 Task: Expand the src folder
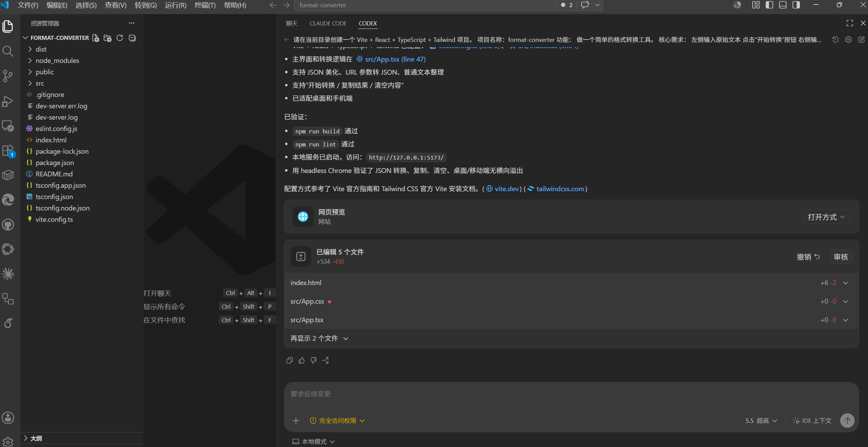(82, 83)
